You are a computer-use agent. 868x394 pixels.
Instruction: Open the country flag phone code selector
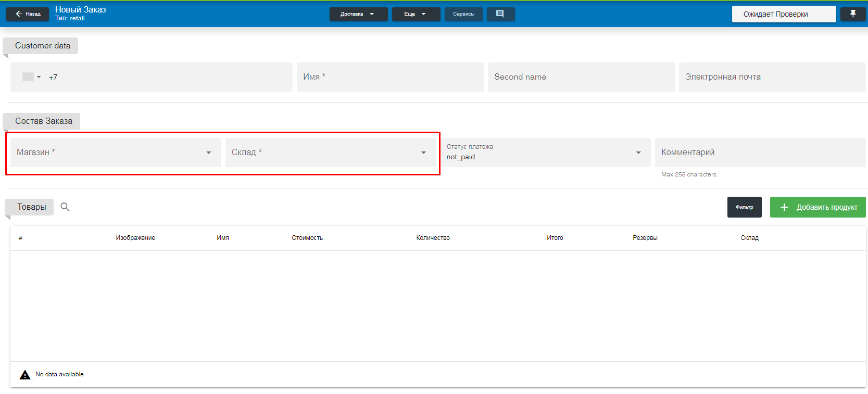point(31,77)
